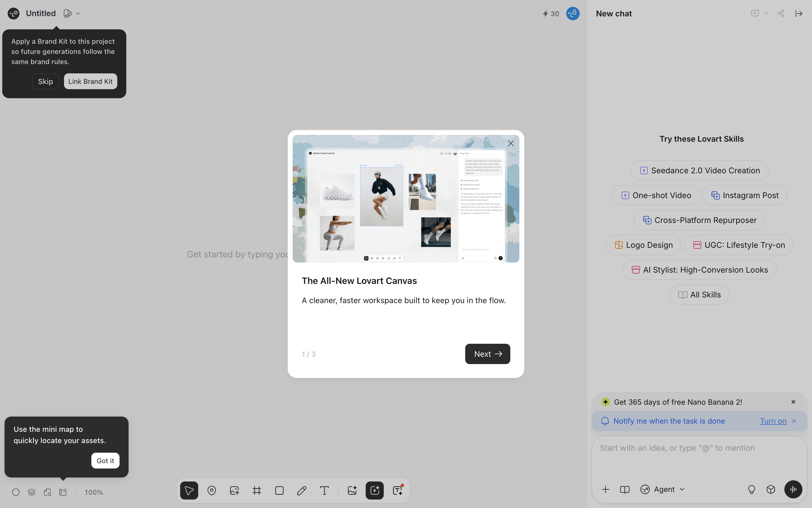Click the notification bell icon
The height and width of the screenshot is (508, 812).
tap(605, 421)
